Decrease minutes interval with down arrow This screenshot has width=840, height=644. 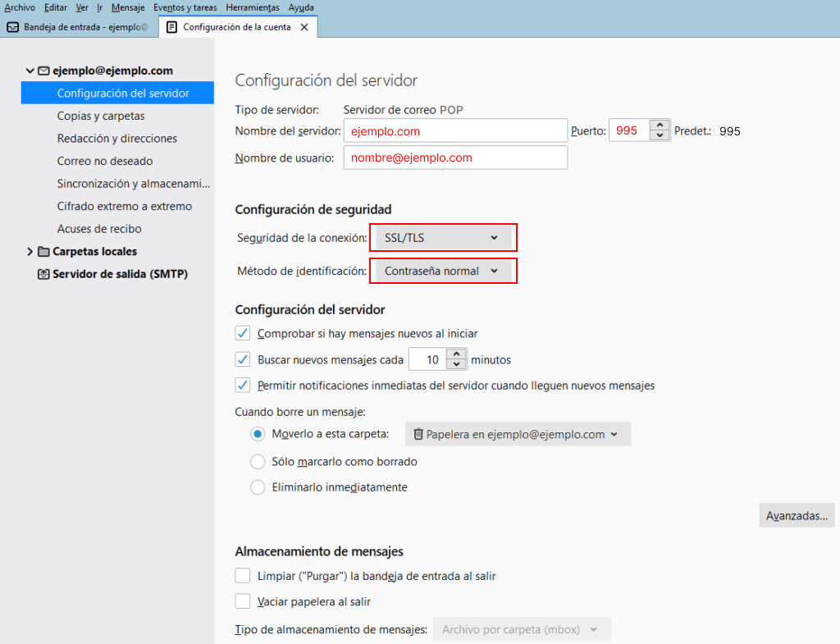(x=457, y=364)
